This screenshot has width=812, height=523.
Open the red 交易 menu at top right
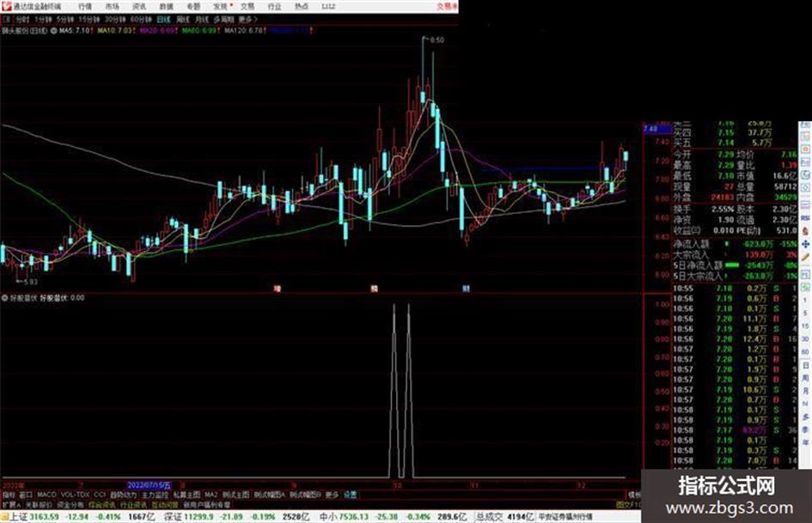point(447,6)
